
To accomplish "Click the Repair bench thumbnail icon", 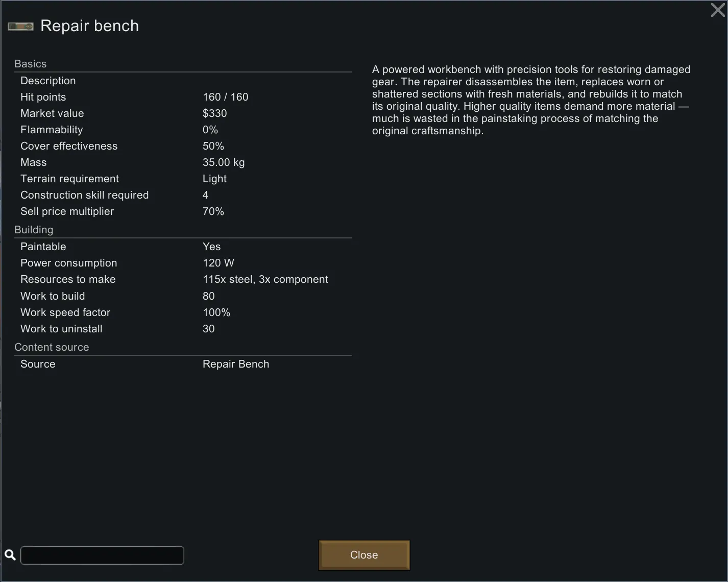I will tap(20, 27).
